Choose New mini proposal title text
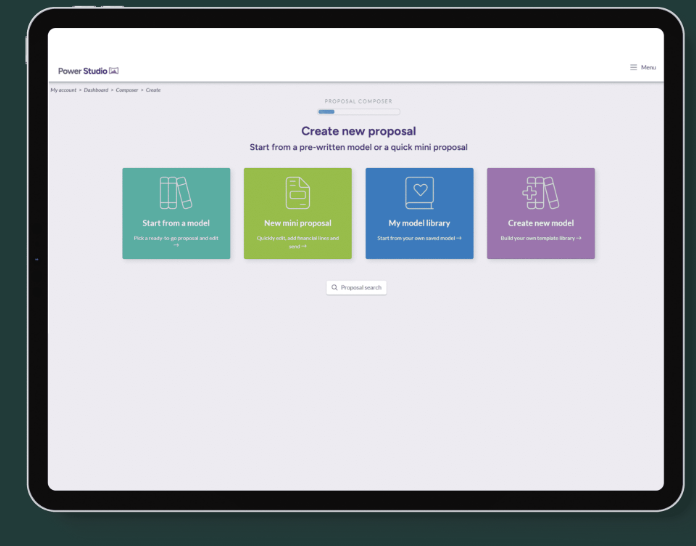Image resolution: width=696 pixels, height=546 pixels. (x=298, y=223)
